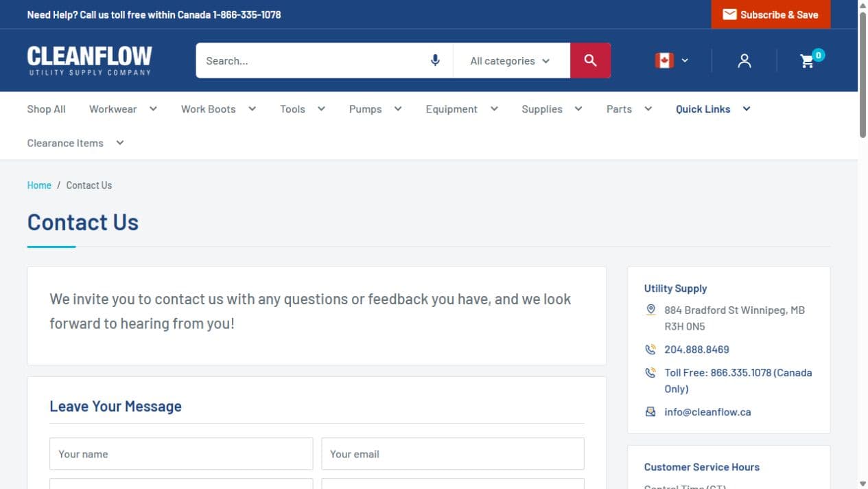Click the envelope icon in Subscribe & Save
Screen dimensions: 868x489
point(729,14)
